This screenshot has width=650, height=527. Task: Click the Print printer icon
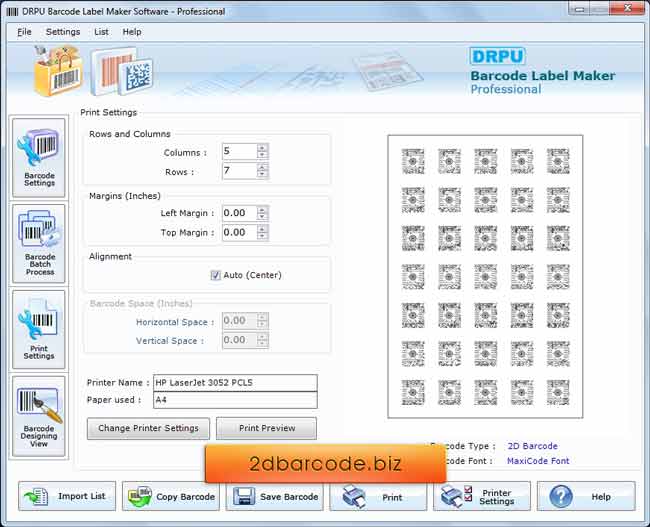(x=354, y=496)
